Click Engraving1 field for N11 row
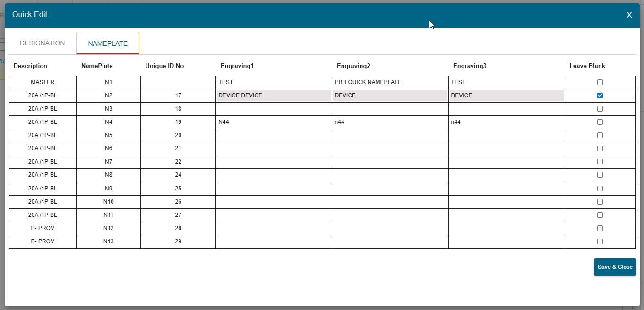 tap(274, 215)
